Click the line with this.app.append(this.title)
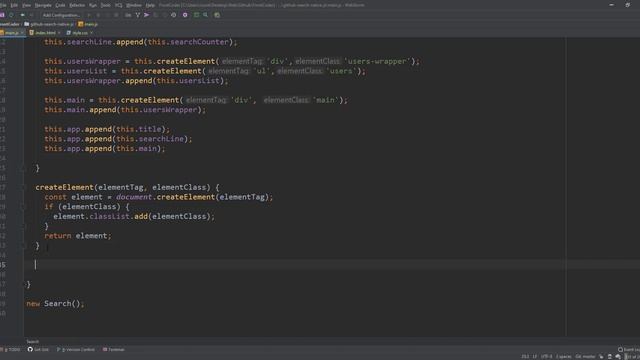The height and width of the screenshot is (360, 640). [107, 129]
